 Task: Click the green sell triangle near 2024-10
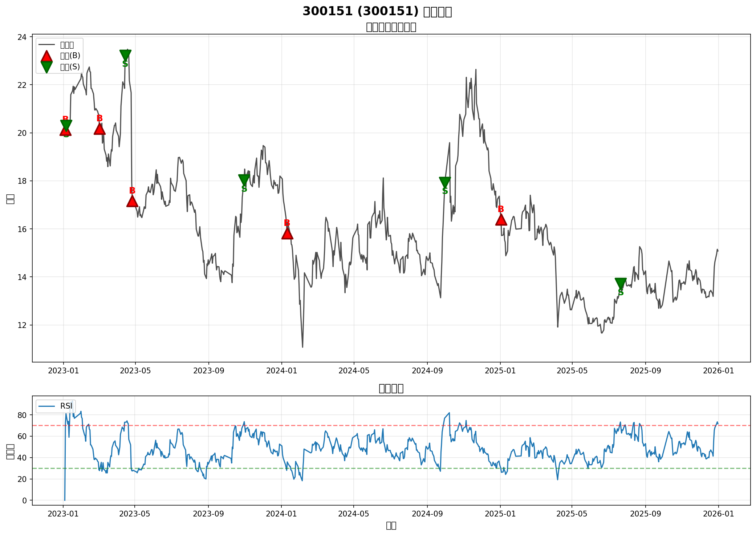[x=445, y=182]
